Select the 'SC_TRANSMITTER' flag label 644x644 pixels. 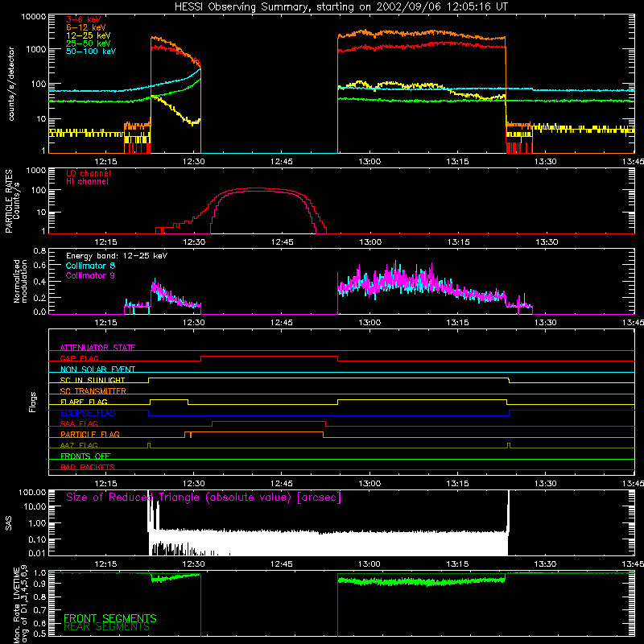click(x=93, y=390)
